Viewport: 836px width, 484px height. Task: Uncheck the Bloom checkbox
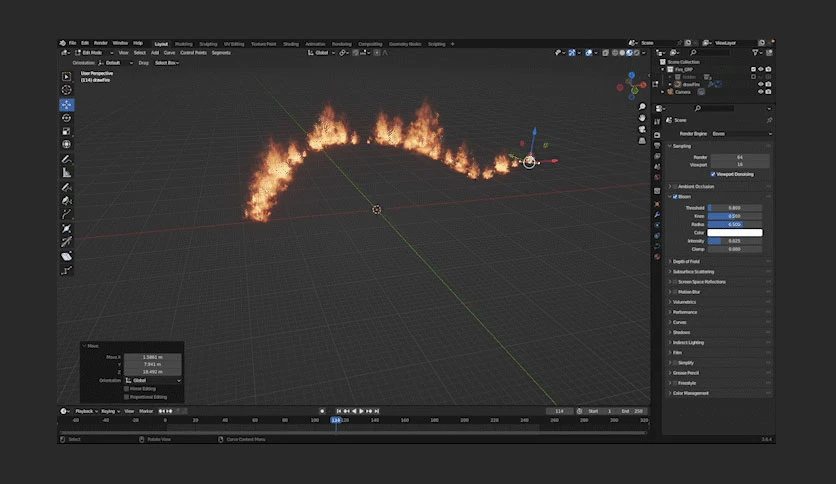[675, 197]
